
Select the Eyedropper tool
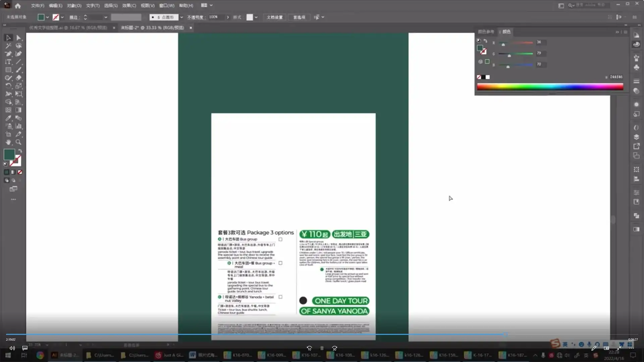(8, 118)
